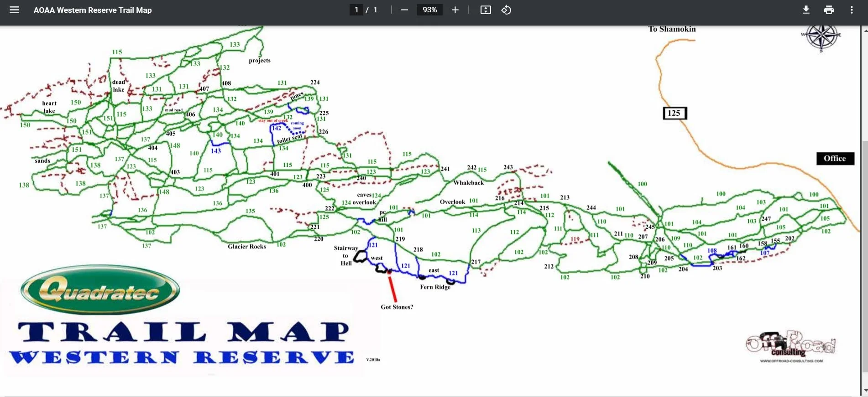Click the TRAIL MAP heading text
The image size is (868, 397).
[184, 332]
